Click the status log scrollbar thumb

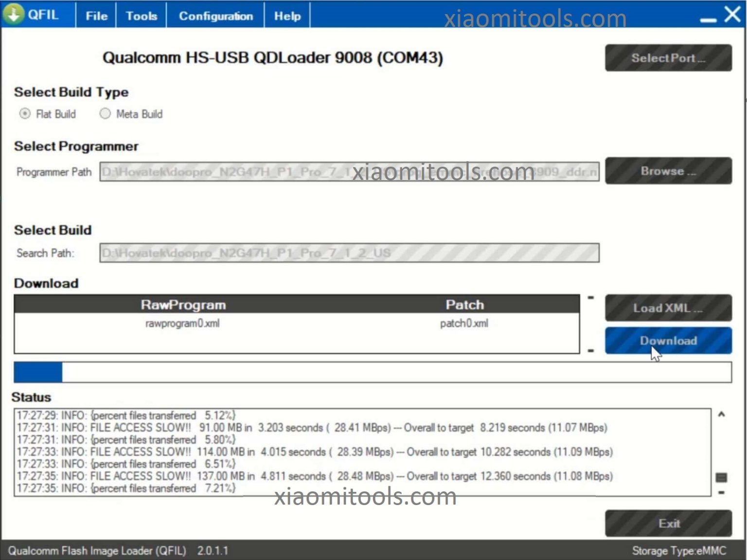721,478
